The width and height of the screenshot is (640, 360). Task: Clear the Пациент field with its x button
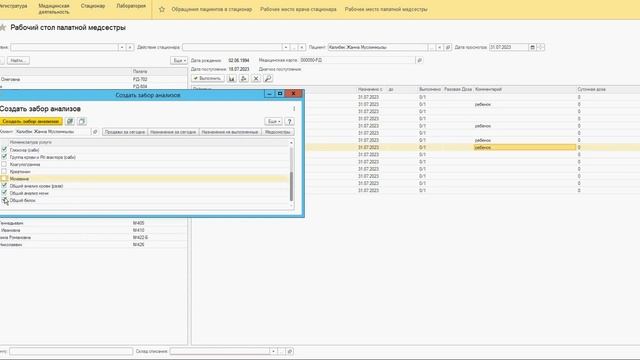point(440,47)
